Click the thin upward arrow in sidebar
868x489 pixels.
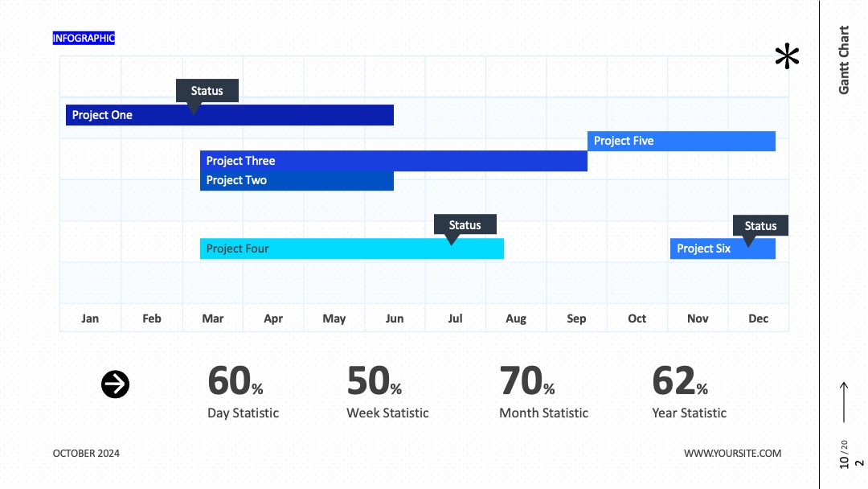(x=844, y=402)
